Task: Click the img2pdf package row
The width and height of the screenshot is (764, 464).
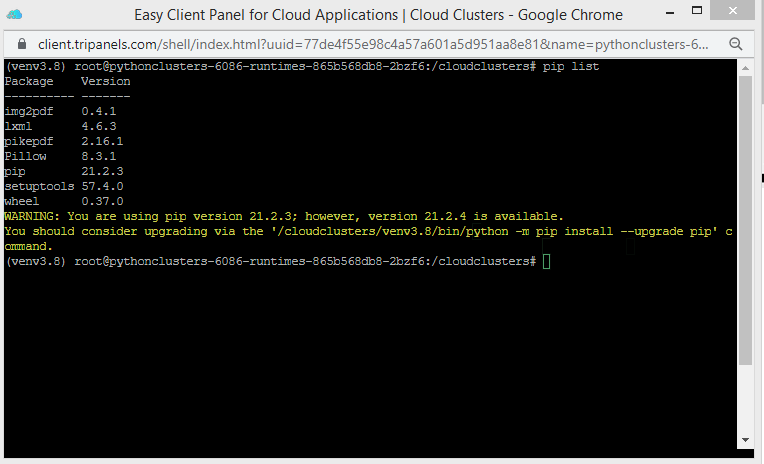Action: [x=60, y=111]
